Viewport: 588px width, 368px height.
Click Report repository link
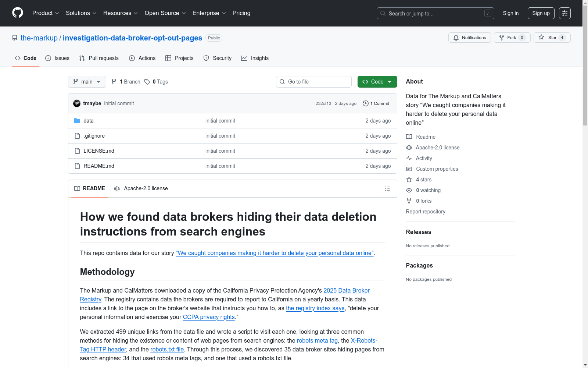(426, 212)
